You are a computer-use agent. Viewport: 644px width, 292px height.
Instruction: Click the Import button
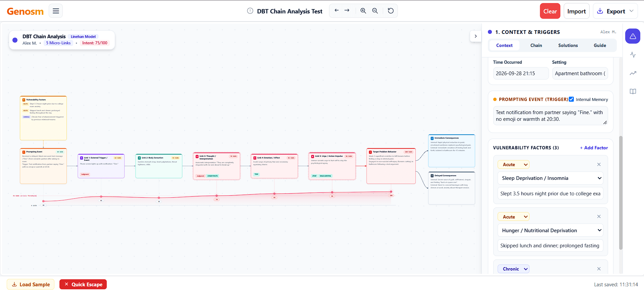pos(577,11)
